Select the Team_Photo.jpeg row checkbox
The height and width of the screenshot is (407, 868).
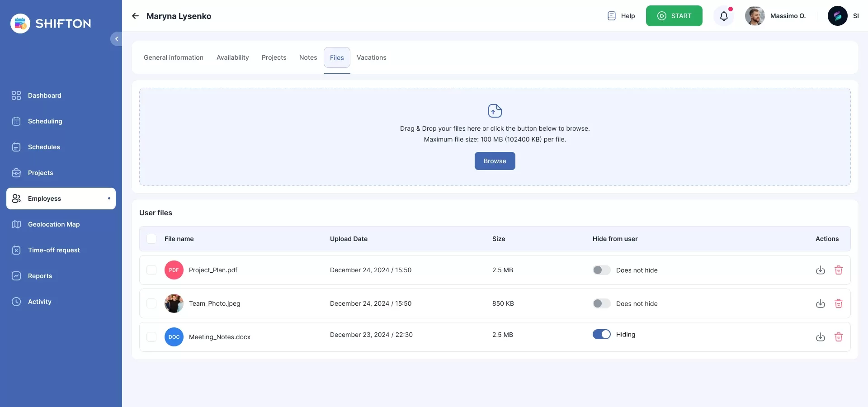151,304
